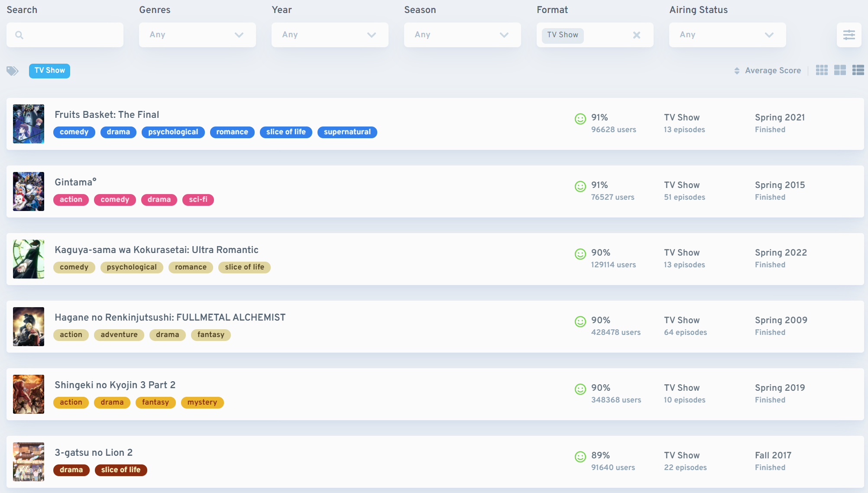868x493 pixels.
Task: Click the Fruits Basket cover thumbnail
Action: [x=29, y=124]
